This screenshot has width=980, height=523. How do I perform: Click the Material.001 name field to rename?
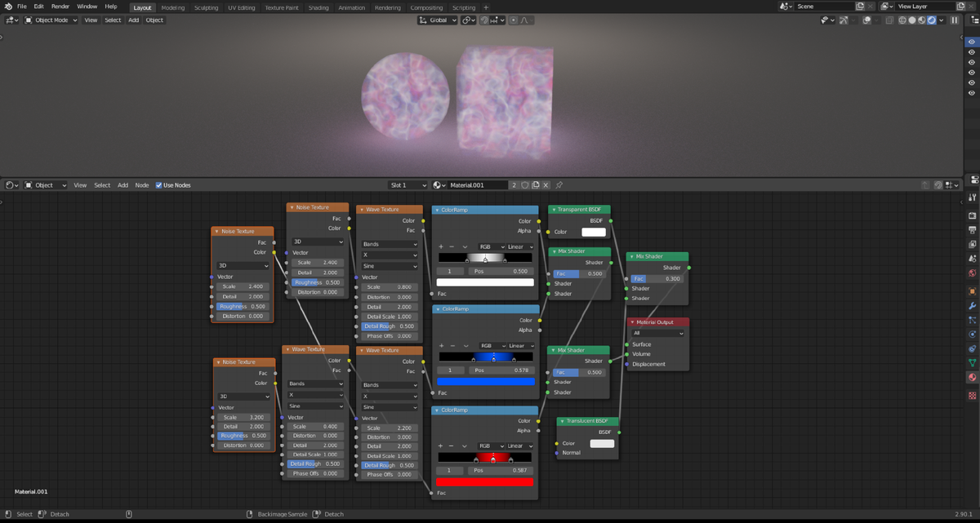pyautogui.click(x=478, y=184)
